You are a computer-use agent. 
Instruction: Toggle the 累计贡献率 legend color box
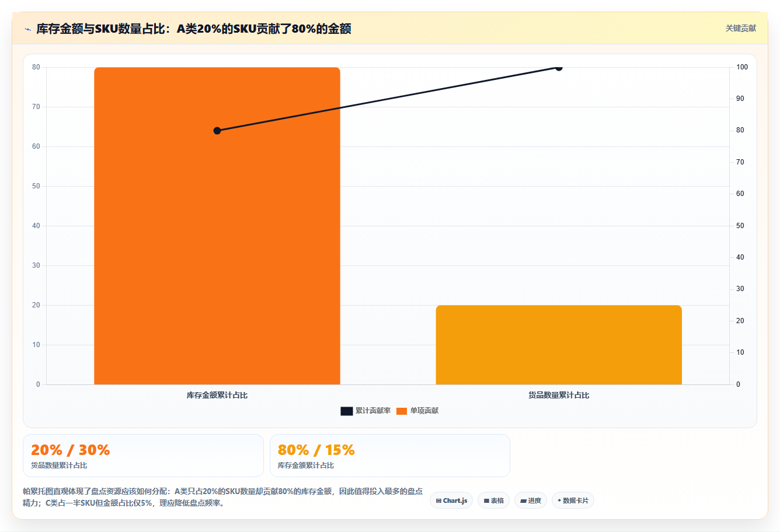click(347, 411)
